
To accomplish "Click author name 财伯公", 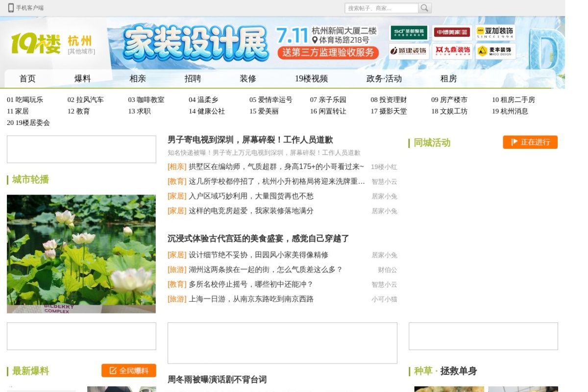I will [388, 270].
